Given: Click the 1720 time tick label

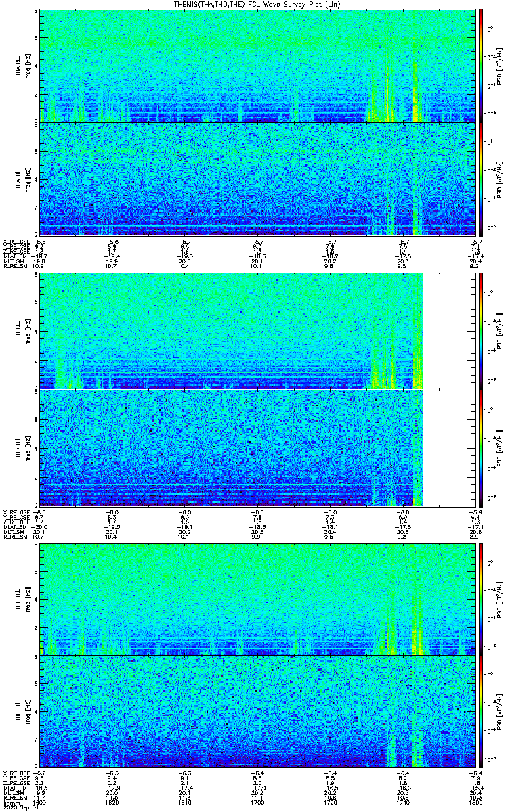Looking at the screenshot, I should [x=331, y=803].
